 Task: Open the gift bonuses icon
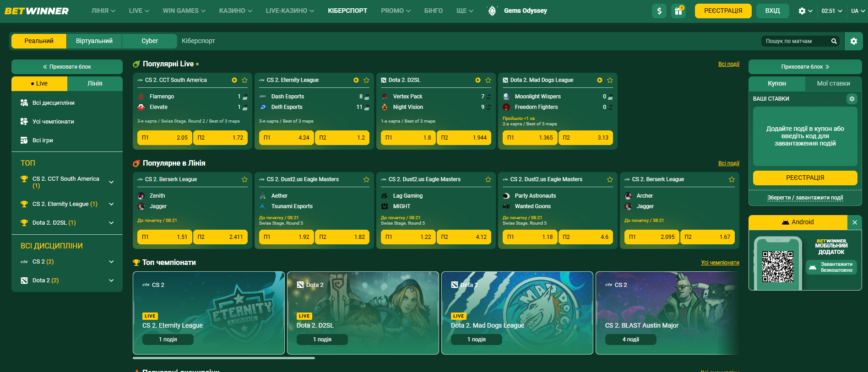pyautogui.click(x=678, y=11)
